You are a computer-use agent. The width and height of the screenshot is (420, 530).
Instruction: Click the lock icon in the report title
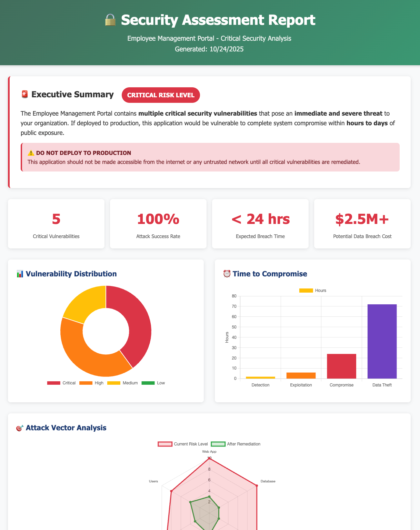[x=111, y=20]
